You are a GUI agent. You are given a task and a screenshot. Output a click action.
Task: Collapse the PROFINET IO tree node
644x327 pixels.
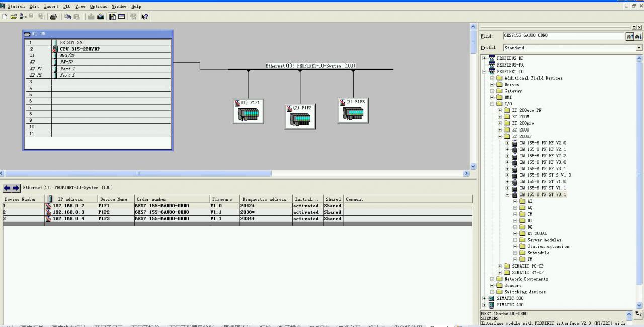pos(484,72)
